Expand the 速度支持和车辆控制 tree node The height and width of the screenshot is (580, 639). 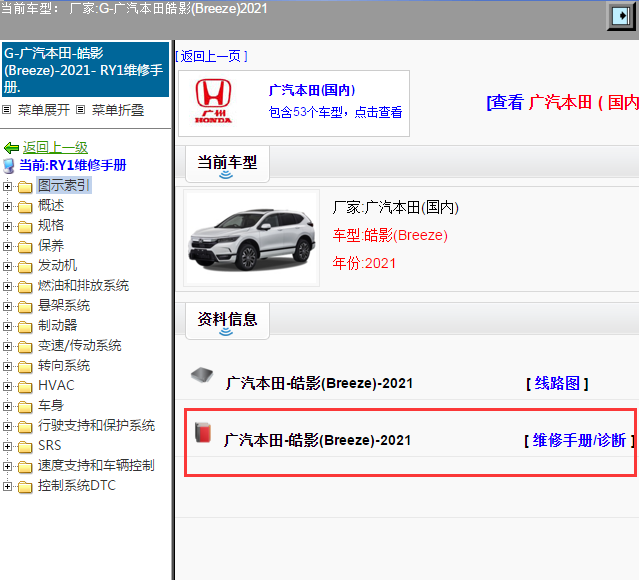(x=7, y=466)
